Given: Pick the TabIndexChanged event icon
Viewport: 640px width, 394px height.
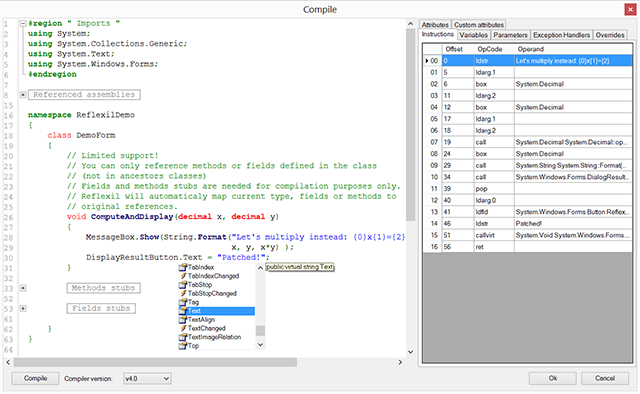Looking at the screenshot, I should click(183, 276).
